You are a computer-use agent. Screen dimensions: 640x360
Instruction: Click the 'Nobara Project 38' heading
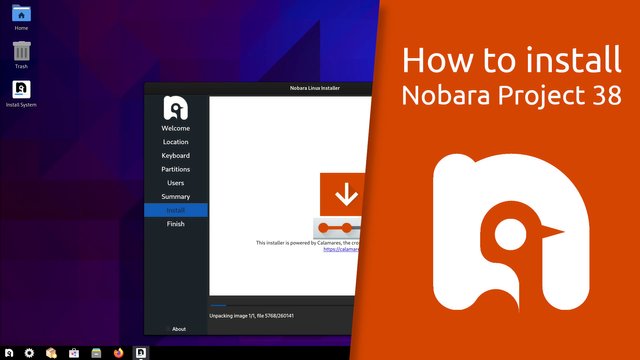[511, 95]
